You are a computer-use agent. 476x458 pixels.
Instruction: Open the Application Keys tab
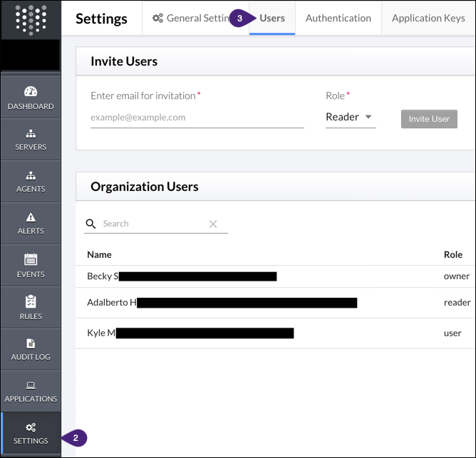point(428,19)
